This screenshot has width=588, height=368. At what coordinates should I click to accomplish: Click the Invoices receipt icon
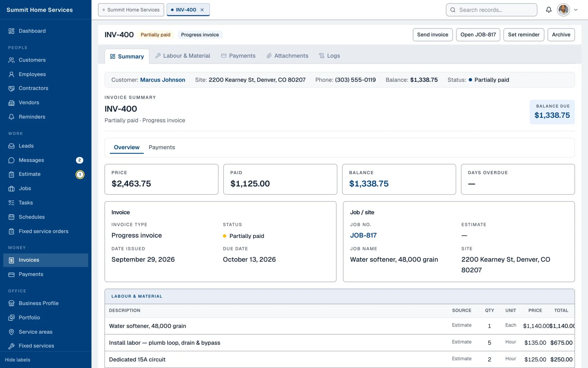click(x=11, y=260)
